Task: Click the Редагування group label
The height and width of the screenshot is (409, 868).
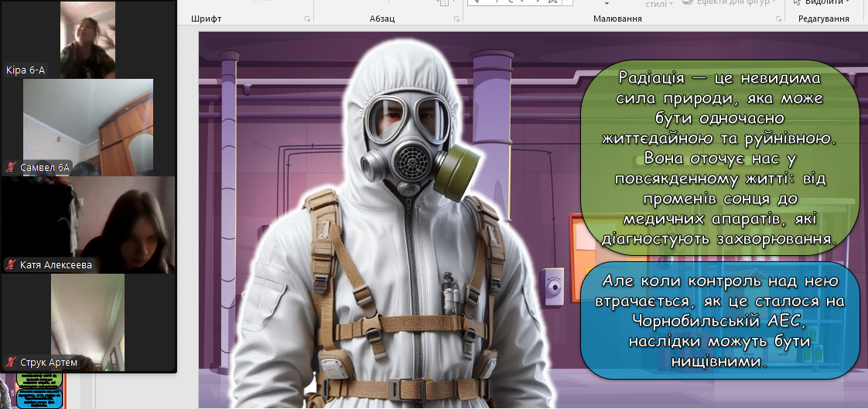Action: pos(823,19)
